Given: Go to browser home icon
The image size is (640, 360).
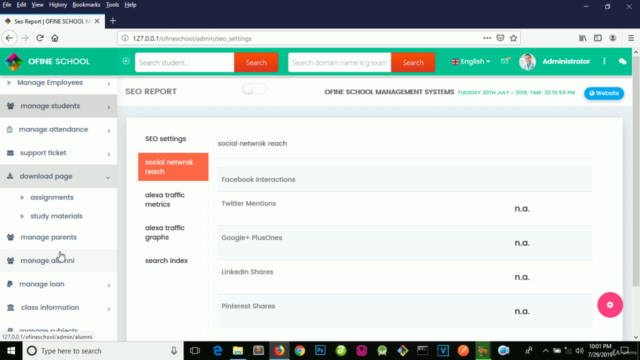Looking at the screenshot, I should click(x=55, y=38).
